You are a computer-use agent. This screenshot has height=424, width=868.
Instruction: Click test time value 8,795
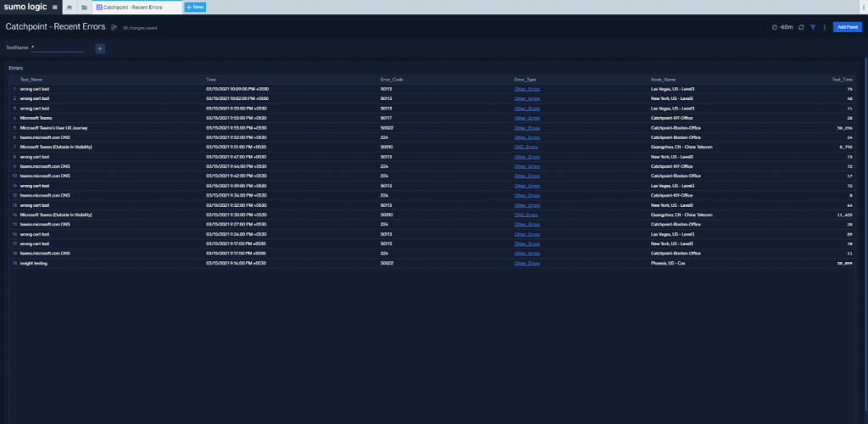846,148
